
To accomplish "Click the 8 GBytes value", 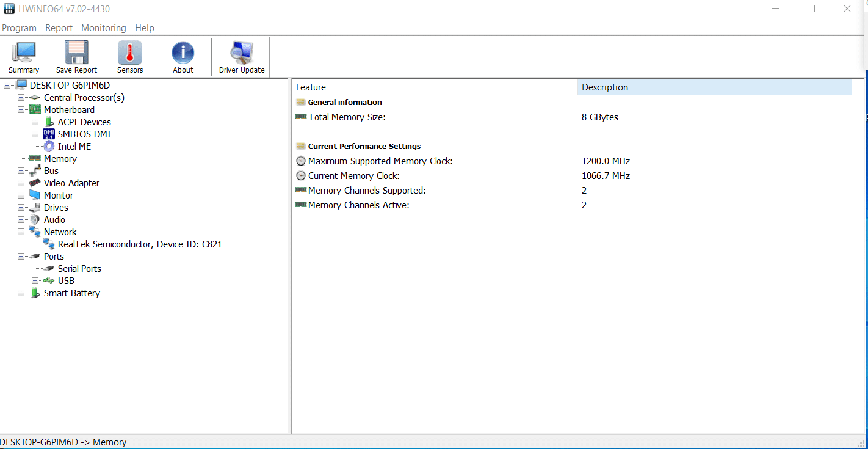I will [600, 117].
